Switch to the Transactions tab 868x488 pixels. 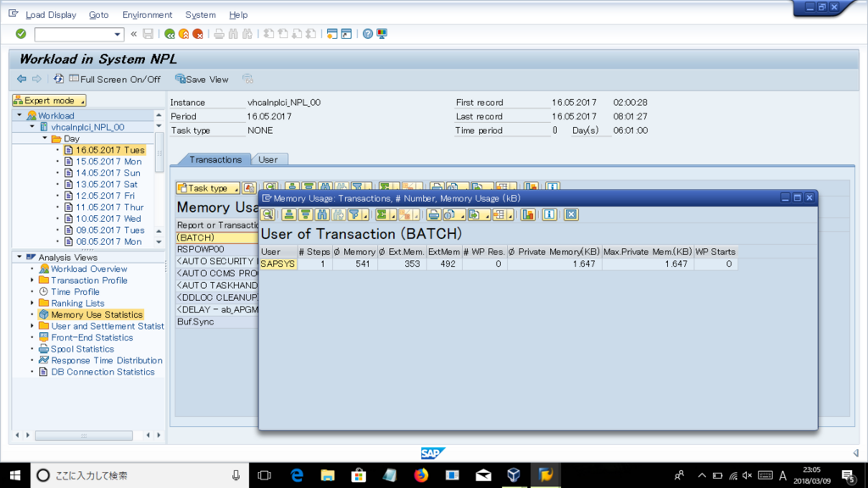(215, 159)
